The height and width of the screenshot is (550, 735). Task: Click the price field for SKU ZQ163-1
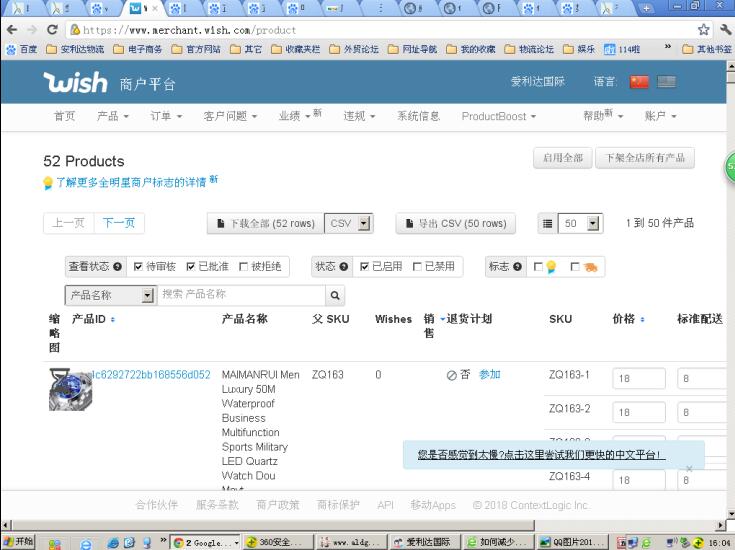(x=638, y=379)
